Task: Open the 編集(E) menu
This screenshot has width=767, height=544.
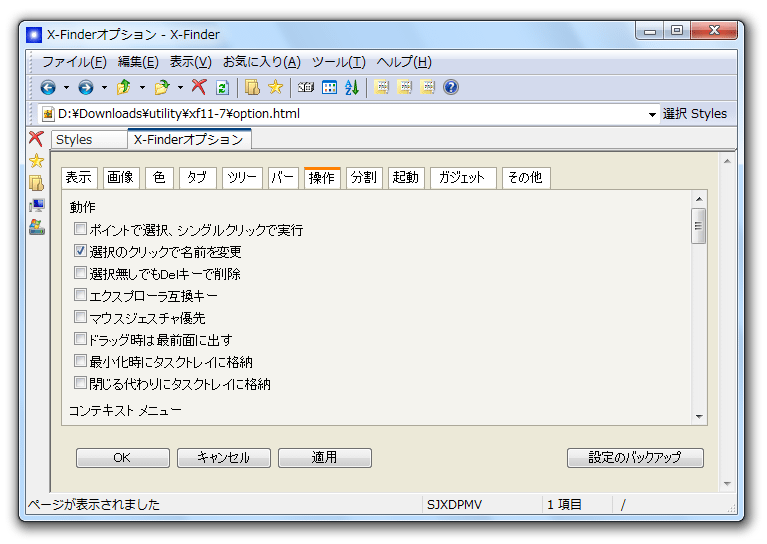Action: (138, 62)
